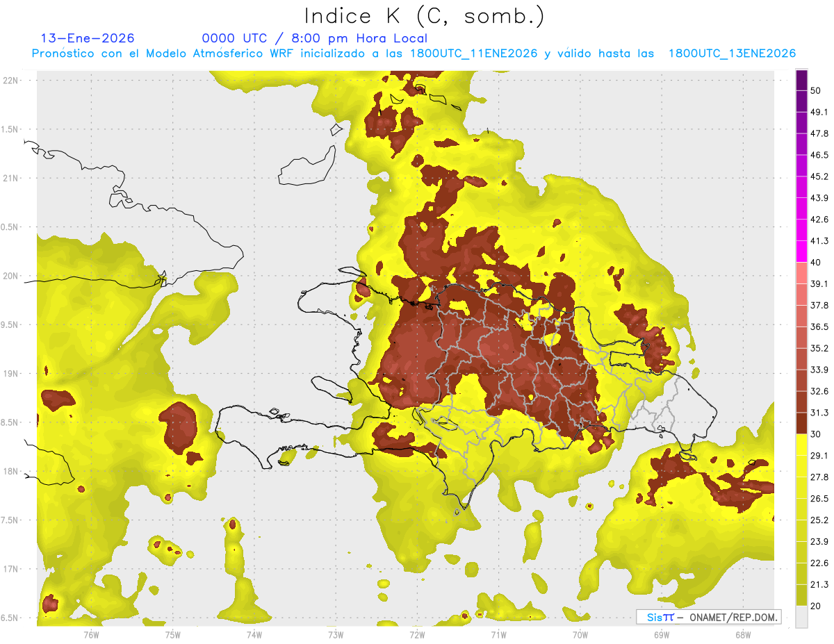The width and height of the screenshot is (834, 644).
Task: Click the legend value "26.5"
Action: pyautogui.click(x=819, y=498)
